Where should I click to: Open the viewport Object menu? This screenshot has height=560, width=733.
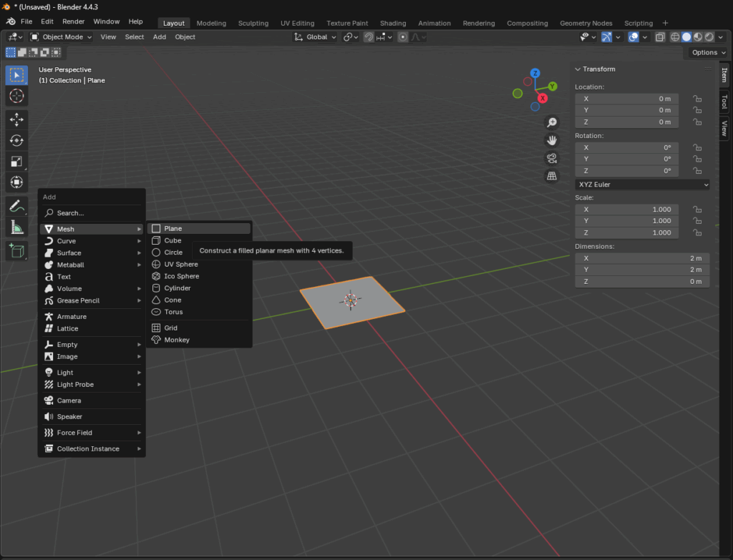185,37
